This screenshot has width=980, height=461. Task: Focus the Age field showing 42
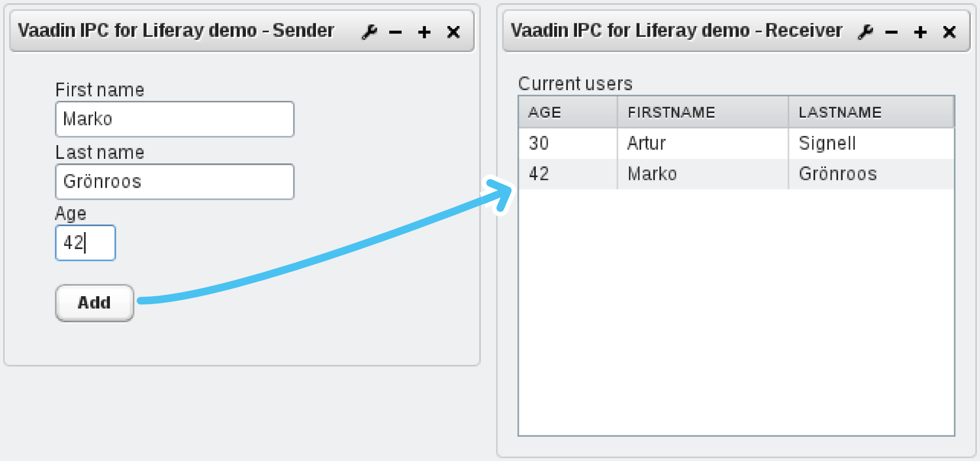point(85,243)
